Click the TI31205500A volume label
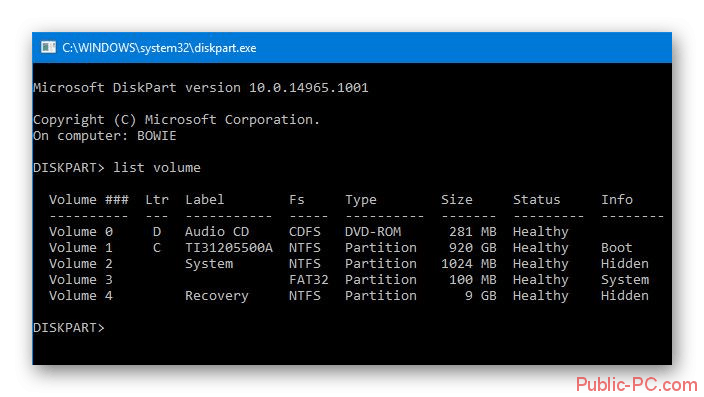704x397 pixels. (x=229, y=248)
